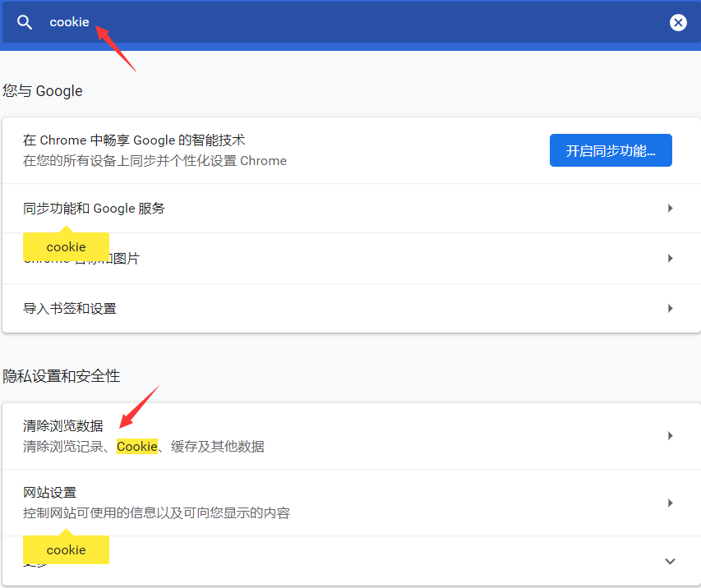
Task: Click arrow beside 导入书签和设置
Action: (x=670, y=309)
